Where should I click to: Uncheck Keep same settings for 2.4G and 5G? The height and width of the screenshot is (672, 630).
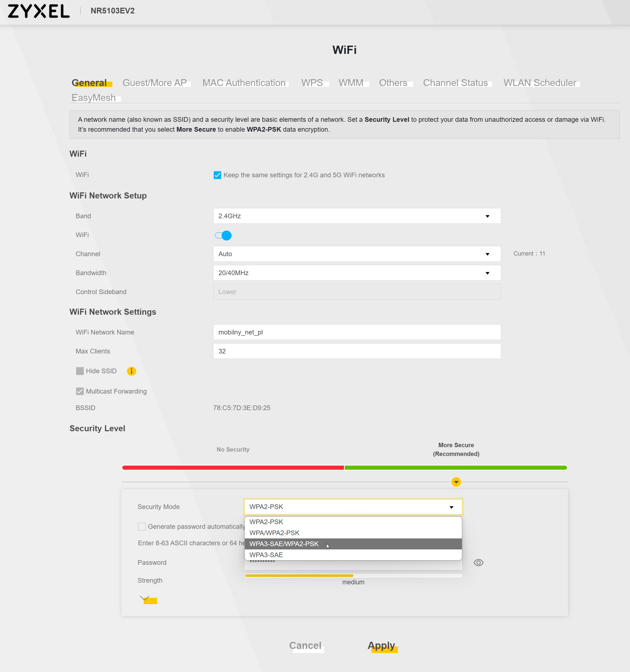(217, 175)
